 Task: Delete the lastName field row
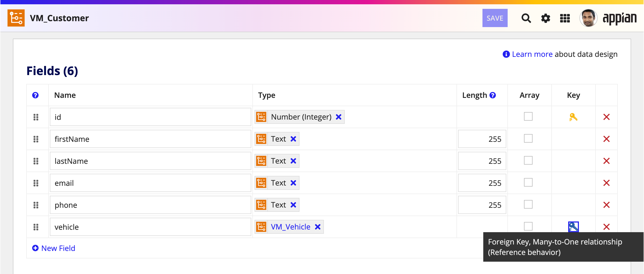click(606, 161)
